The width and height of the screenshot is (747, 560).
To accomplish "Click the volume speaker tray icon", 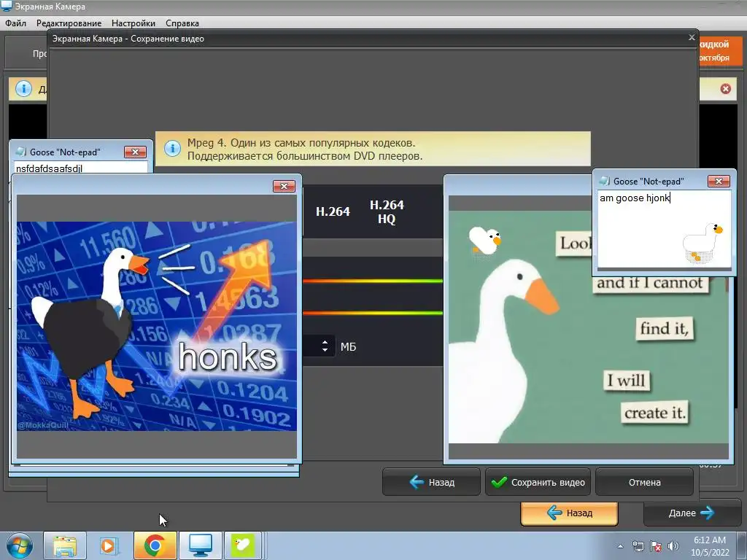I will click(x=673, y=546).
